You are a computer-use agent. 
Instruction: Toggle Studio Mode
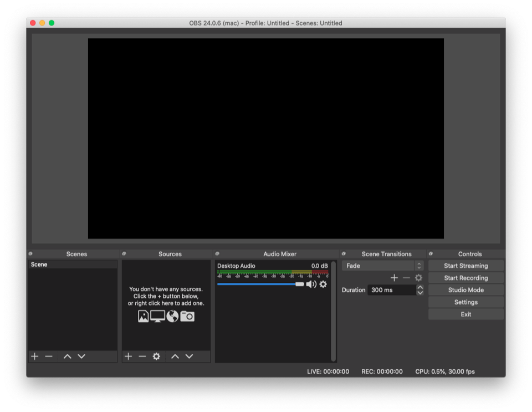[x=465, y=290]
